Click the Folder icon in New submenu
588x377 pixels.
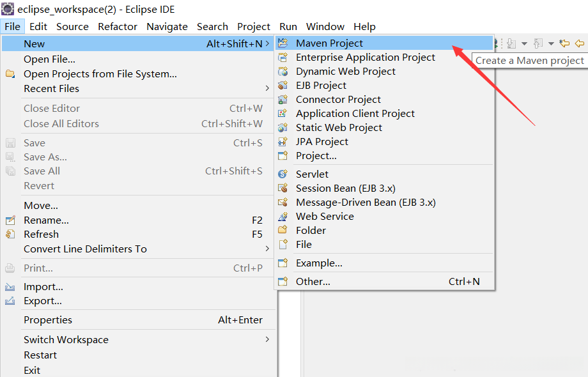pos(283,230)
